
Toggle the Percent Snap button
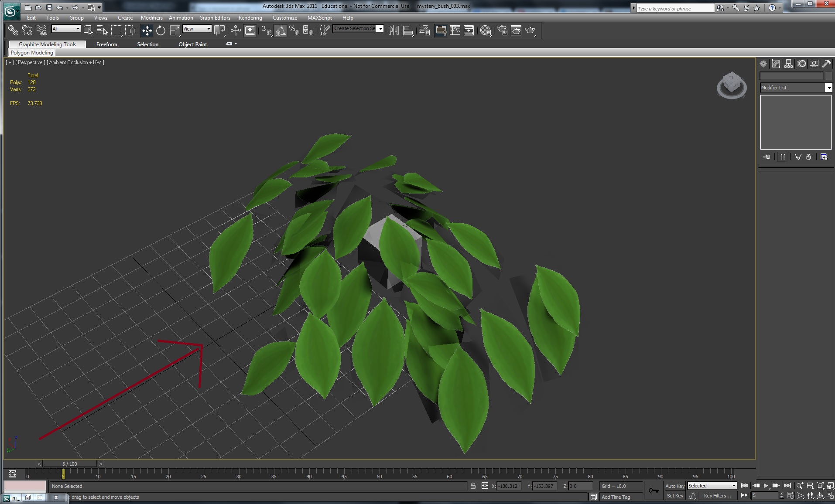click(294, 30)
